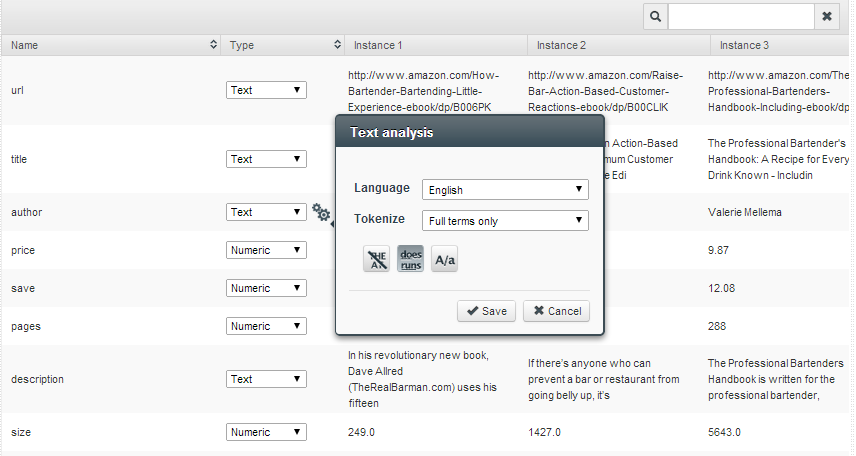Expand the Type dropdown for description

tap(266, 379)
